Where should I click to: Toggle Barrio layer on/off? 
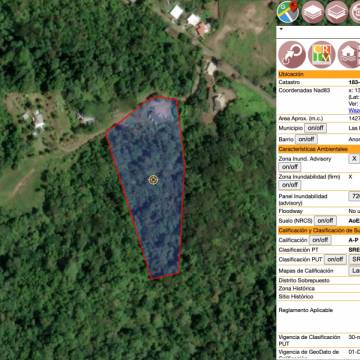tap(306, 139)
